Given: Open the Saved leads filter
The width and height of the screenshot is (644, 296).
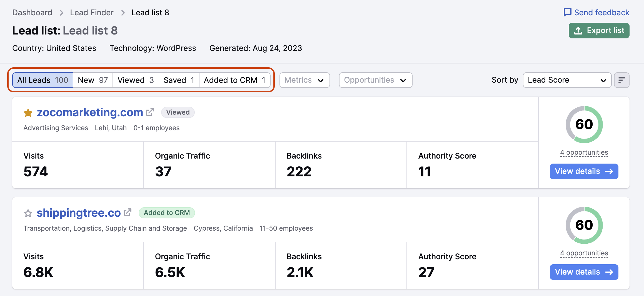Looking at the screenshot, I should click(x=178, y=80).
